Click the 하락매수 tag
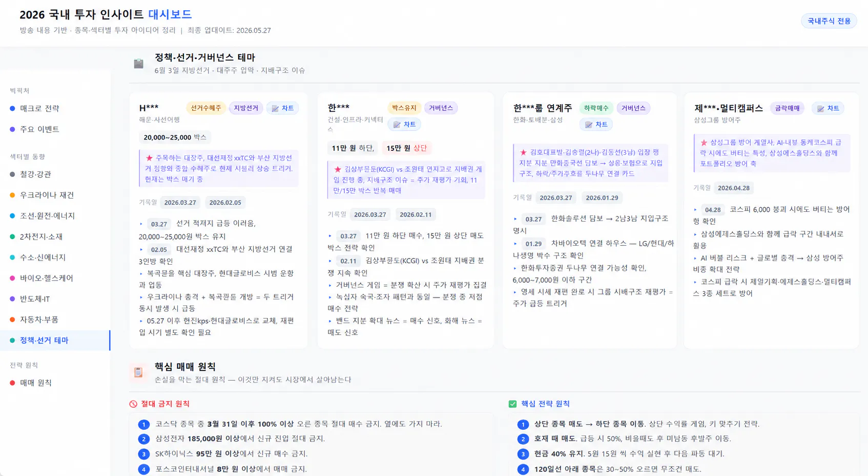Viewport: 868px width, 476px height. (x=596, y=108)
